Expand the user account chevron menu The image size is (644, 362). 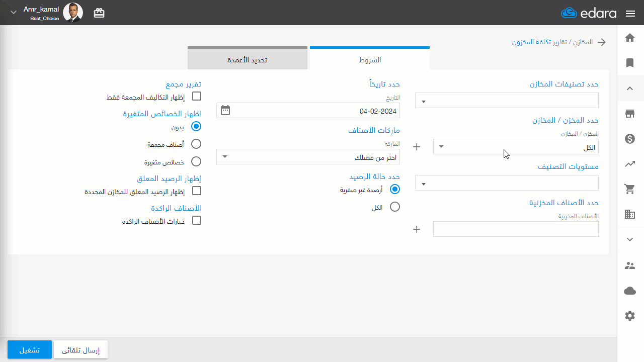[14, 12]
